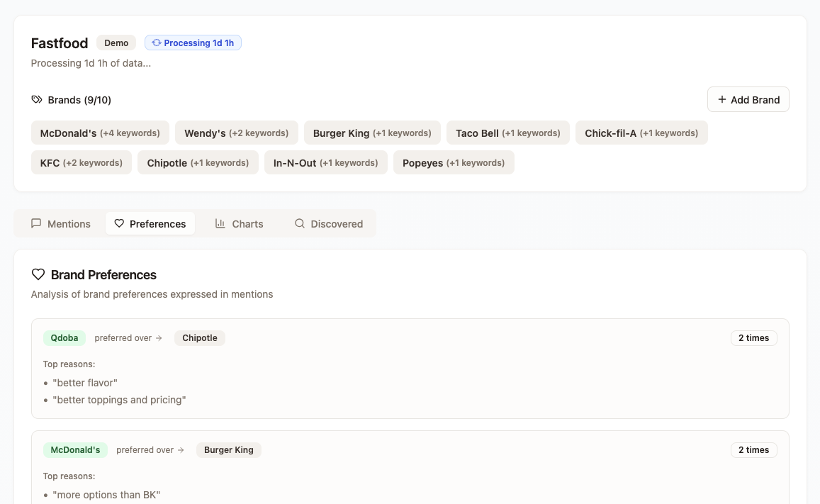Go to the Discovered tab
This screenshot has height=504, width=820.
pos(329,223)
